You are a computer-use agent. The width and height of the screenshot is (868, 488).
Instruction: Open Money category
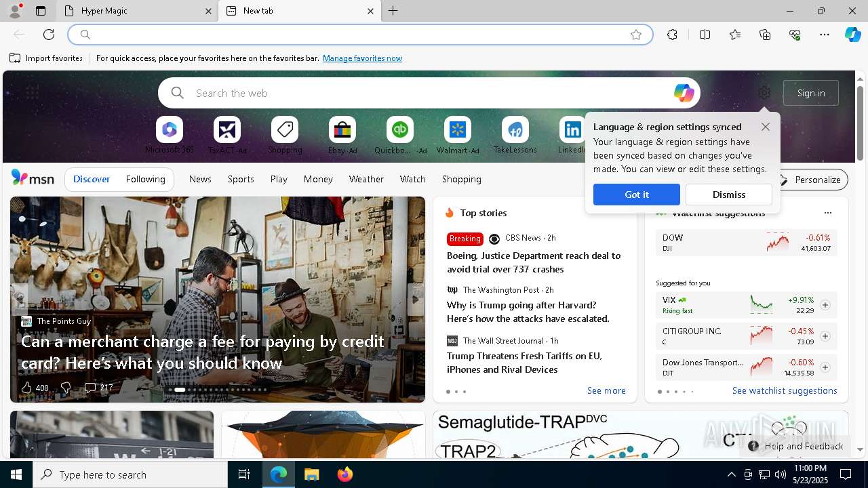click(318, 179)
